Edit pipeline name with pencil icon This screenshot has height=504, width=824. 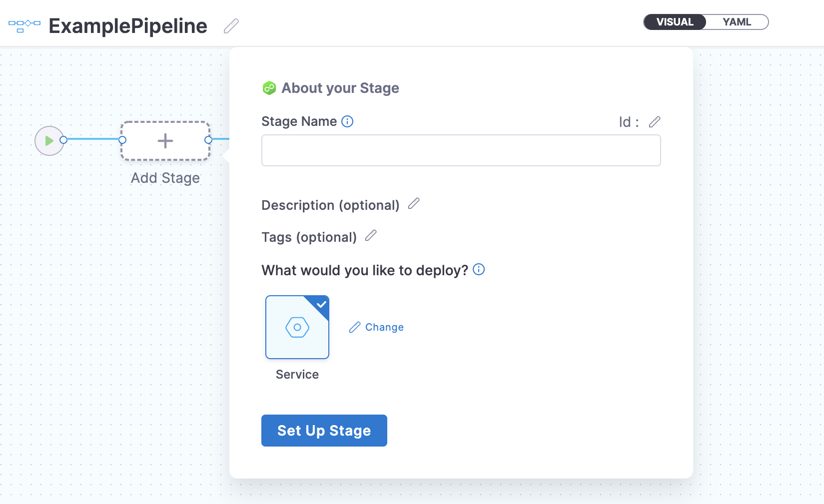[x=231, y=26]
